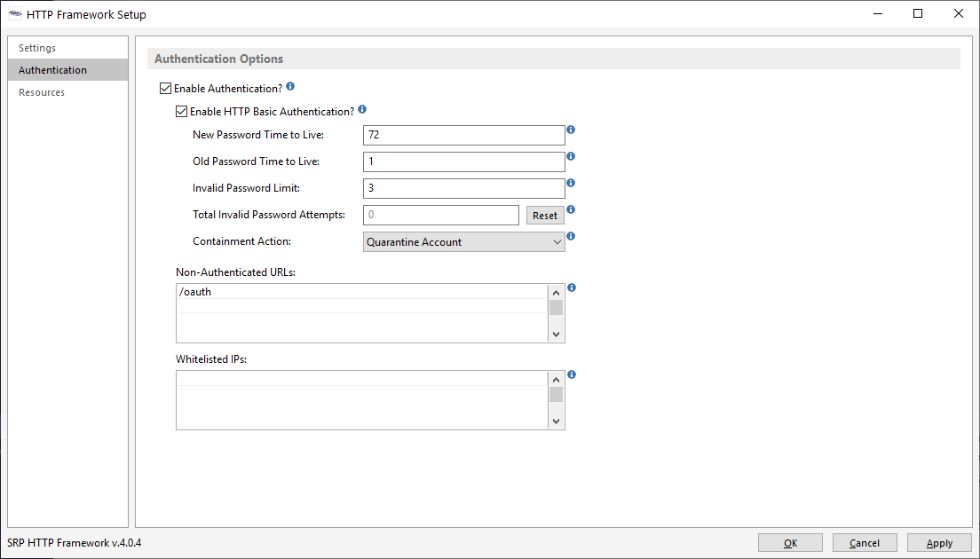The width and height of the screenshot is (980, 559).
Task: Click the New Password Time to Live field
Action: pyautogui.click(x=463, y=135)
